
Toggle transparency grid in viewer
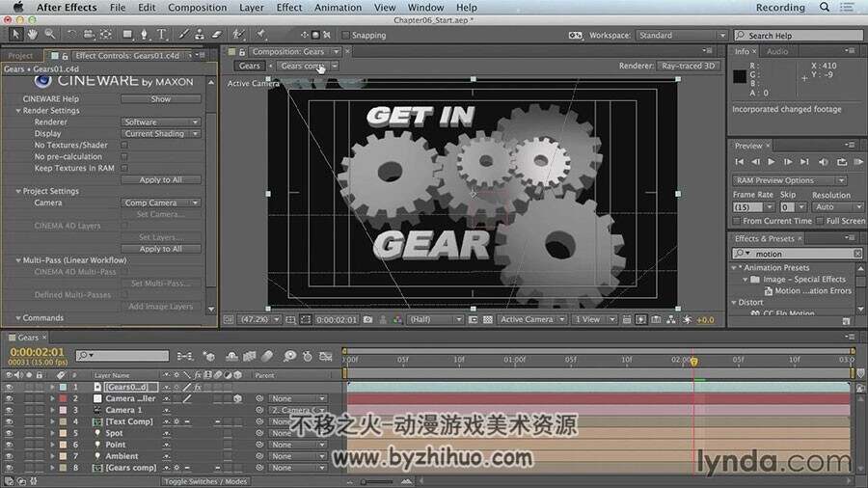(488, 320)
